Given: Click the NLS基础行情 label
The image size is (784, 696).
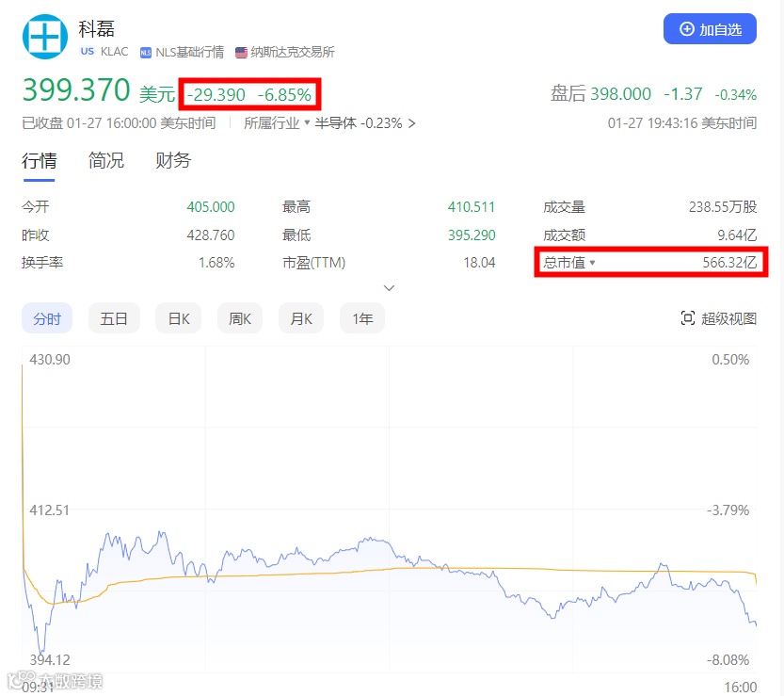Looking at the screenshot, I should (189, 52).
